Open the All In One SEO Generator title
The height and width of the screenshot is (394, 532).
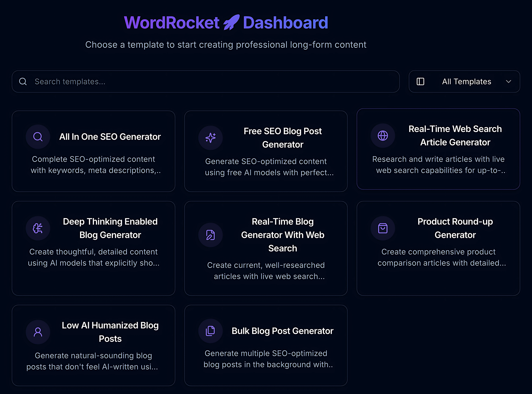[110, 137]
